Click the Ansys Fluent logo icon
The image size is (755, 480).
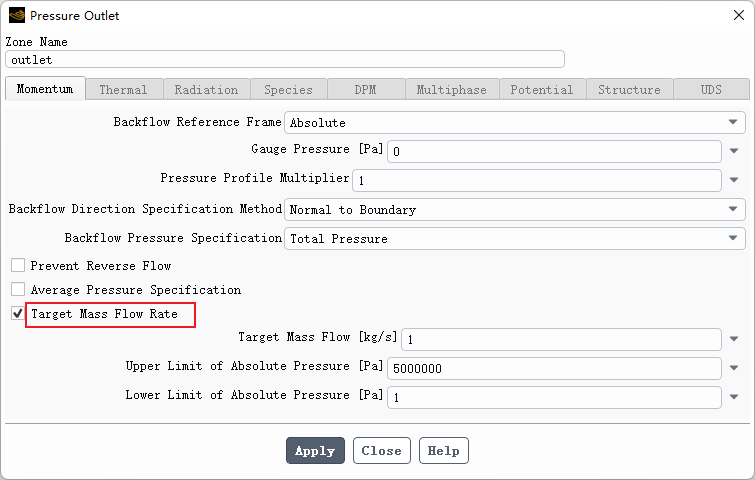(16, 15)
